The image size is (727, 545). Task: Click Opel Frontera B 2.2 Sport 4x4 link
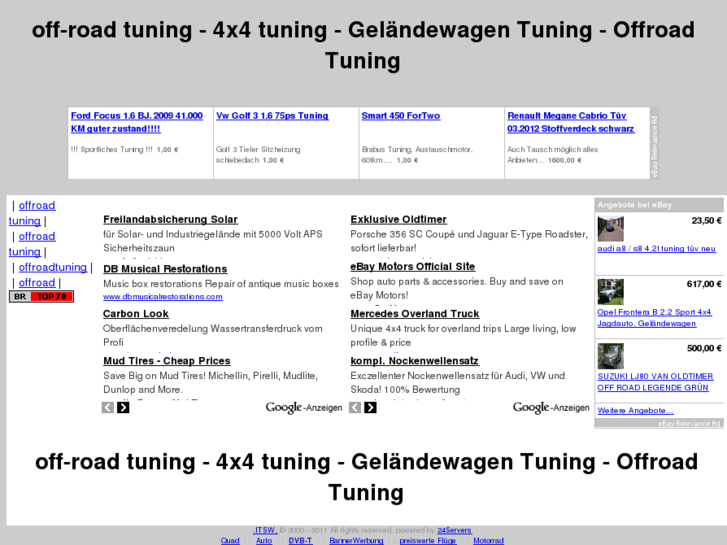654,318
